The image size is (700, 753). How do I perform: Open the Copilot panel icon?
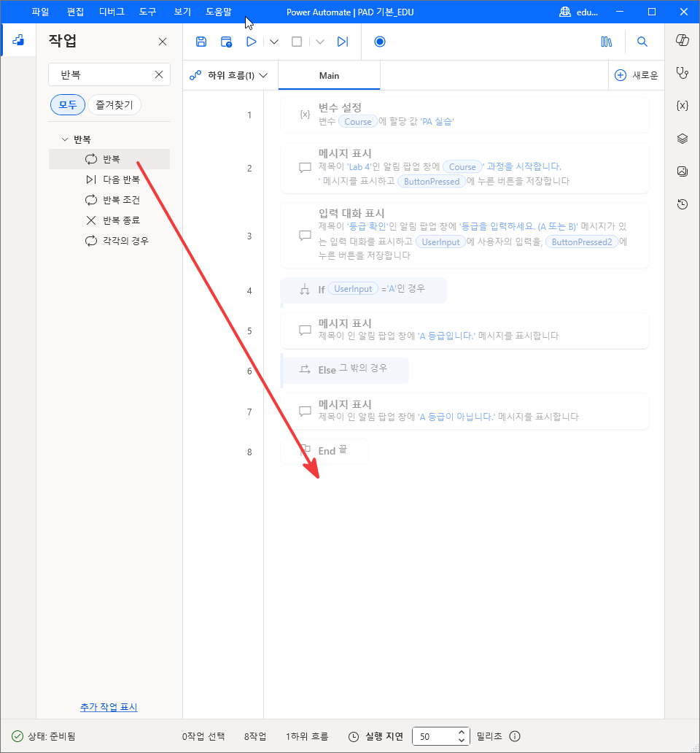682,40
